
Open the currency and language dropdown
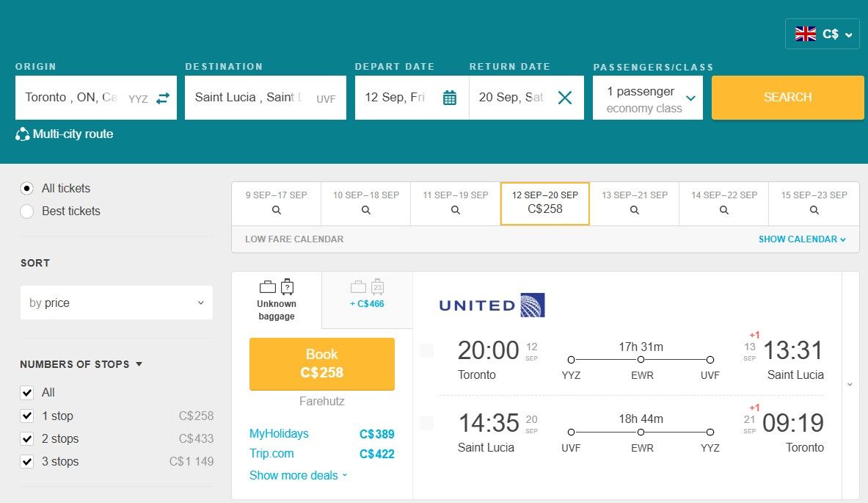(822, 34)
